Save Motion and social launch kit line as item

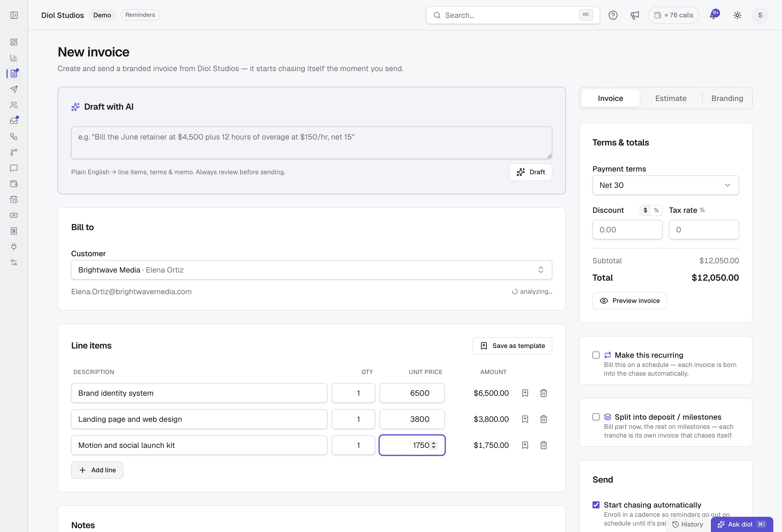(x=525, y=445)
